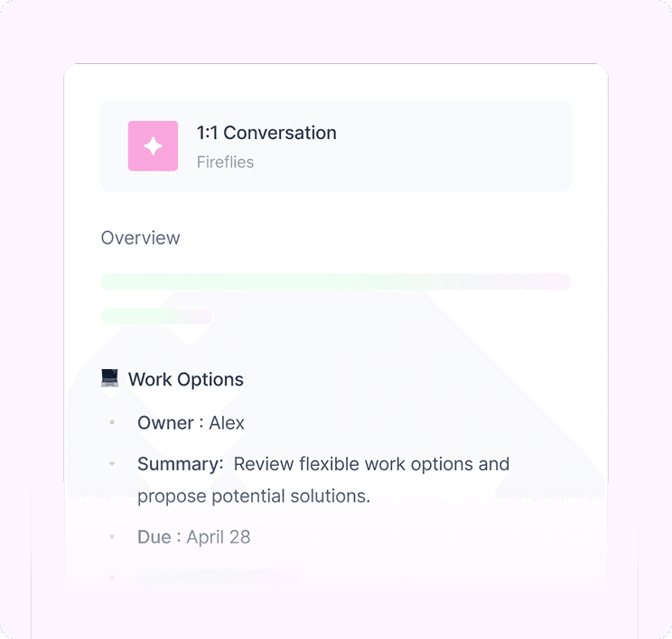Viewport: 672px width, 639px height.
Task: Click the short green loading bar
Action: [x=156, y=317]
